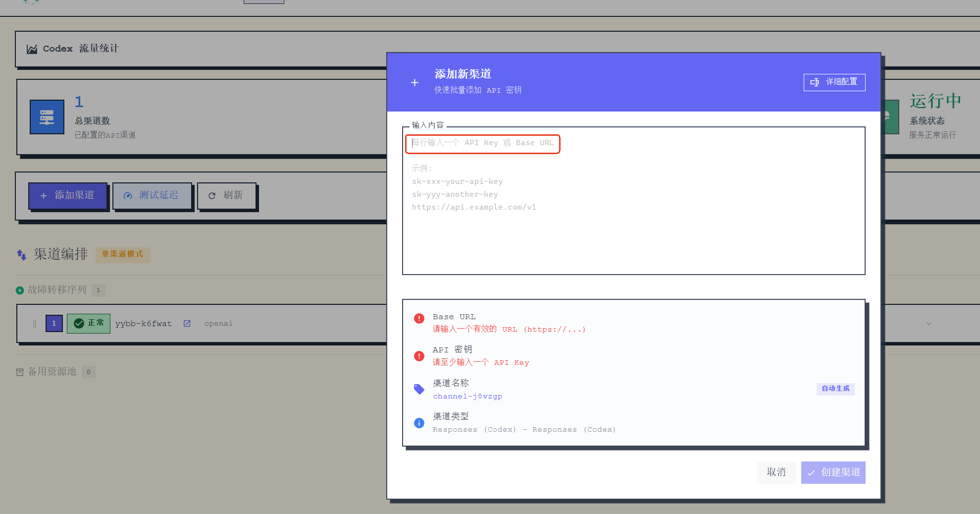Click the 备用资源池 archive icon
The width and height of the screenshot is (980, 514).
(x=20, y=372)
